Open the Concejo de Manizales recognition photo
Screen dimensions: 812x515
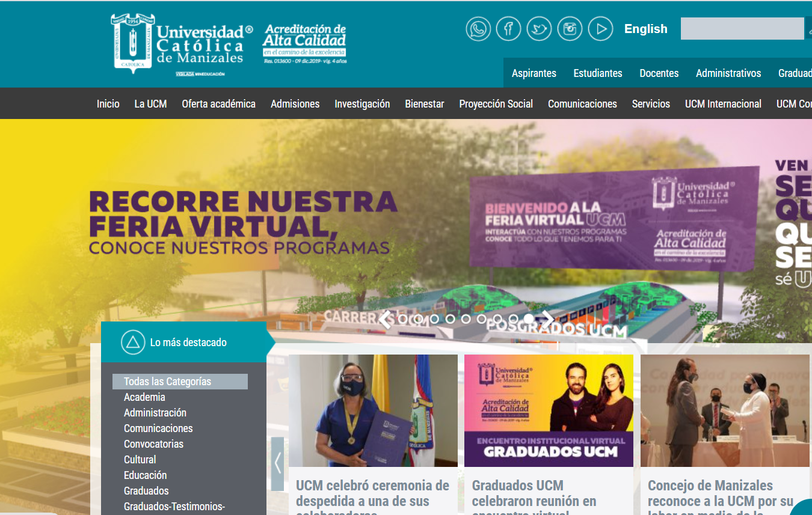coord(725,410)
